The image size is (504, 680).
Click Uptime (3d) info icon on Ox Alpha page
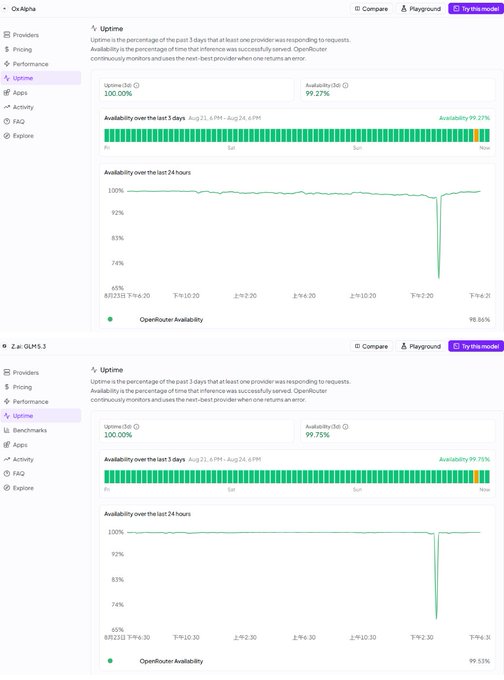point(136,85)
